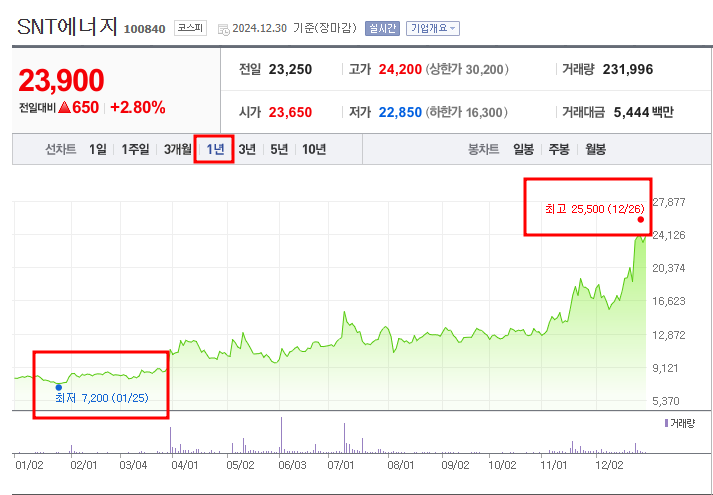
Task: Open the 기업개요 dropdown
Action: click(x=432, y=28)
